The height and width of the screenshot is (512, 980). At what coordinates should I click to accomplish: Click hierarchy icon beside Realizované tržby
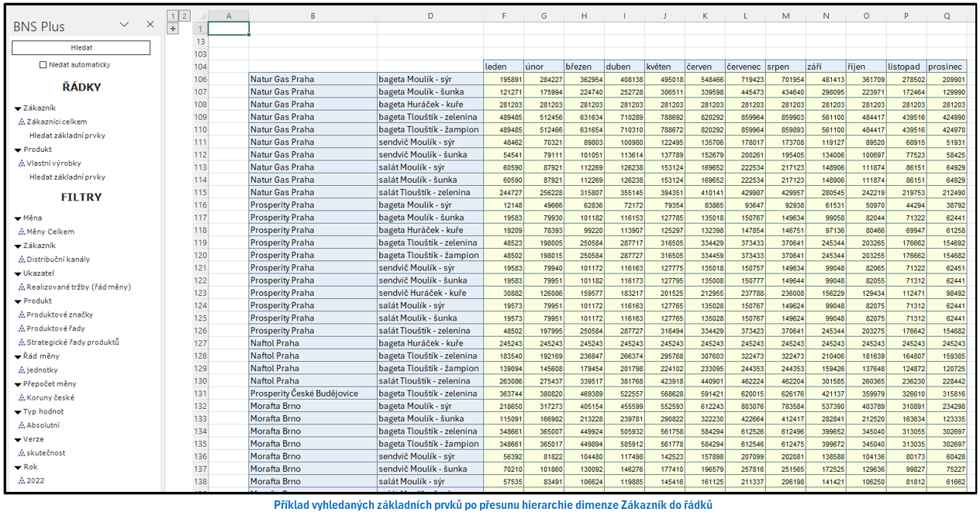[22, 287]
